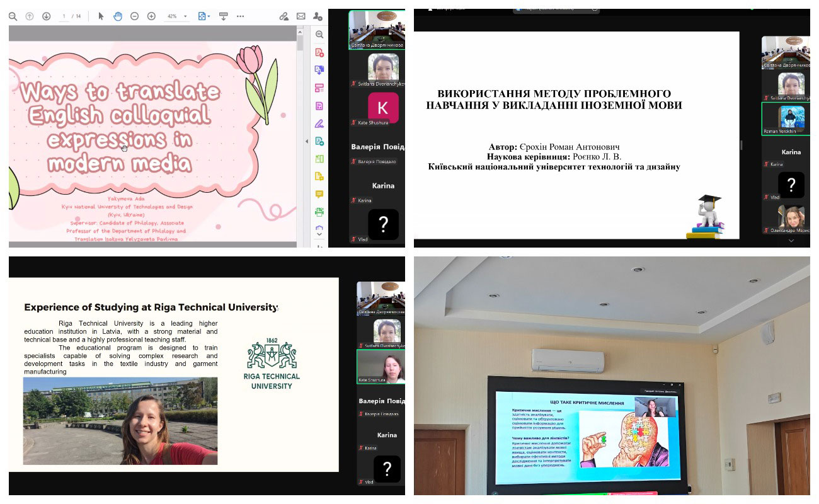Click the share link icon in PDF toolbar
The image size is (819, 504).
tap(284, 16)
